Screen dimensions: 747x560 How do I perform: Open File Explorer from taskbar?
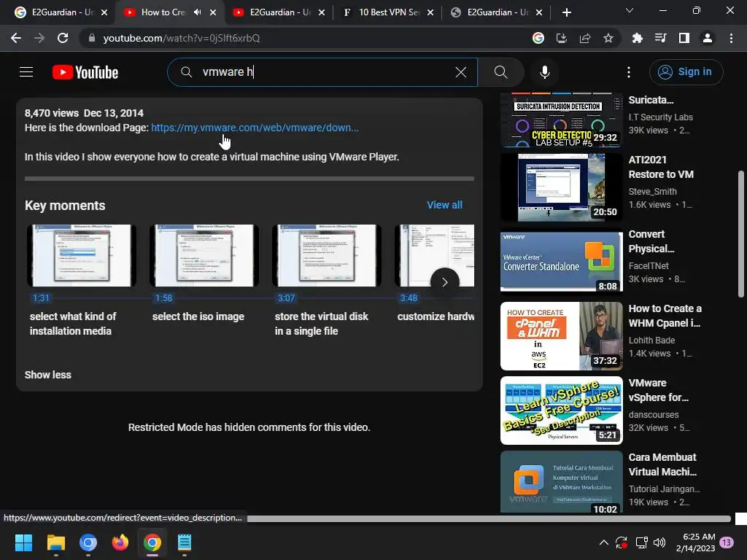55,542
